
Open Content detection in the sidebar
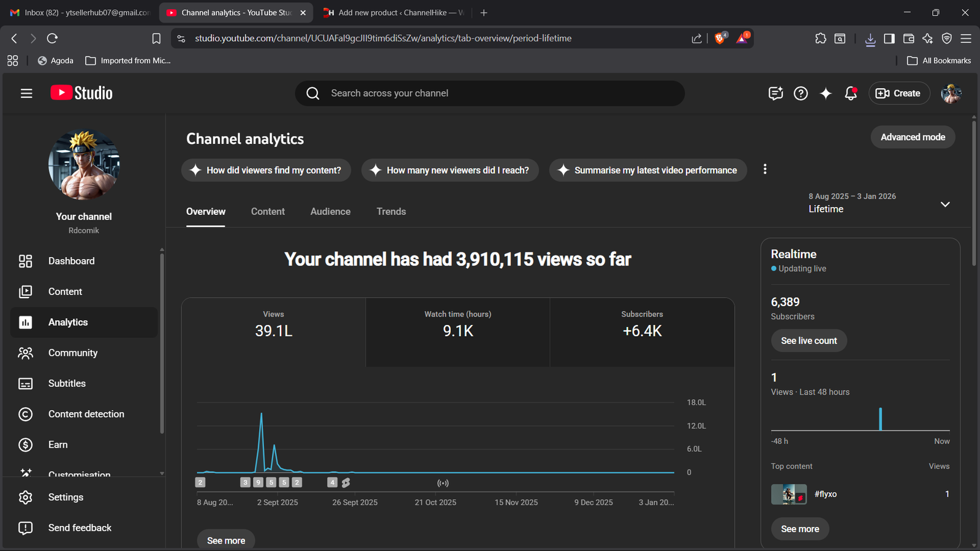pos(86,414)
